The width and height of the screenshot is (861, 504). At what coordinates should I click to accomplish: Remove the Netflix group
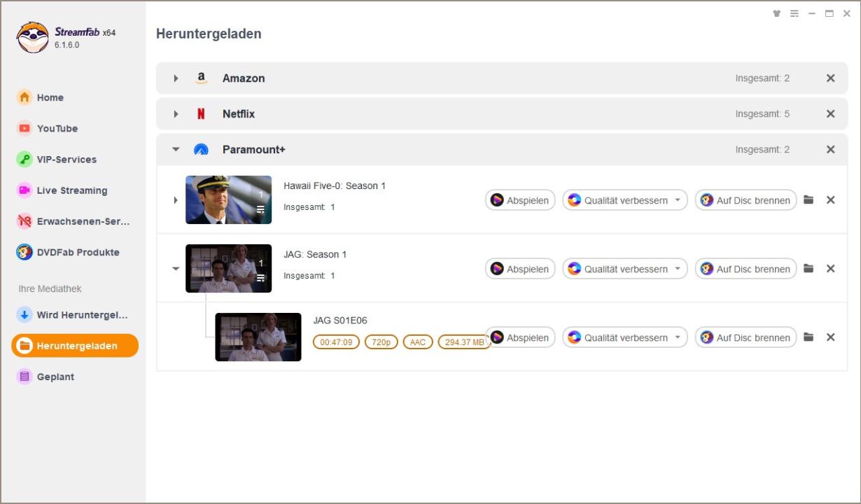tap(831, 114)
